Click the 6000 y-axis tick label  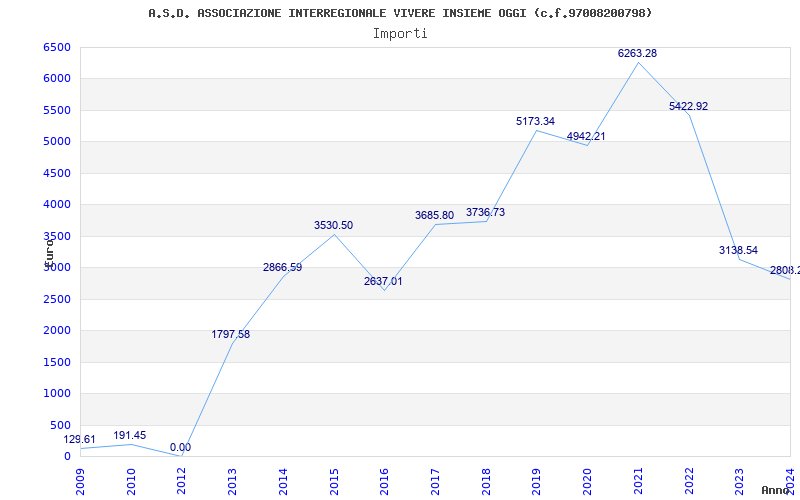pyautogui.click(x=57, y=79)
